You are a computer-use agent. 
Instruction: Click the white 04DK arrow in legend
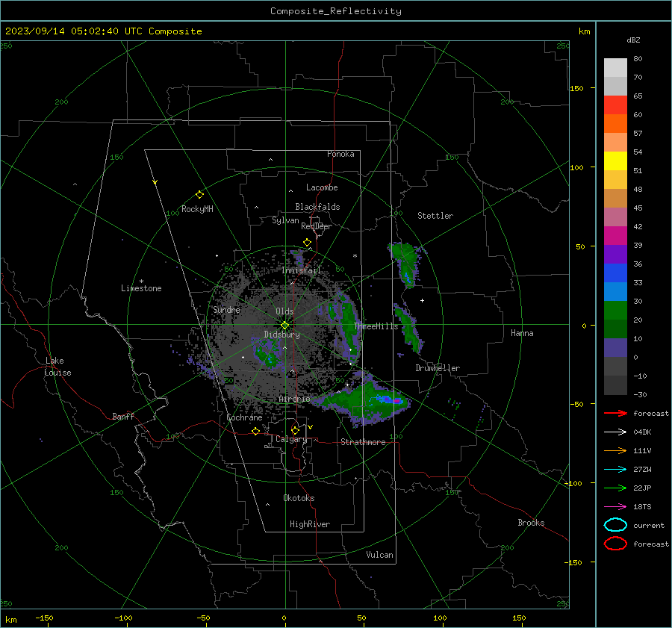pos(615,432)
